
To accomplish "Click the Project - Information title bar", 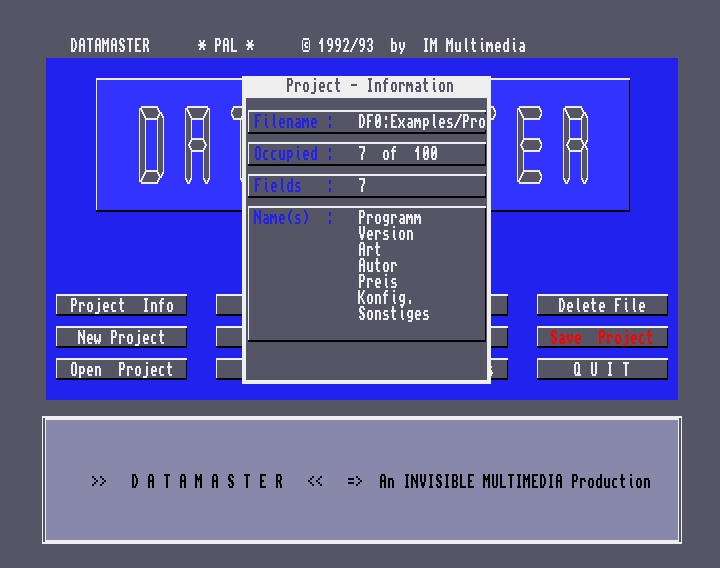I will (x=368, y=86).
